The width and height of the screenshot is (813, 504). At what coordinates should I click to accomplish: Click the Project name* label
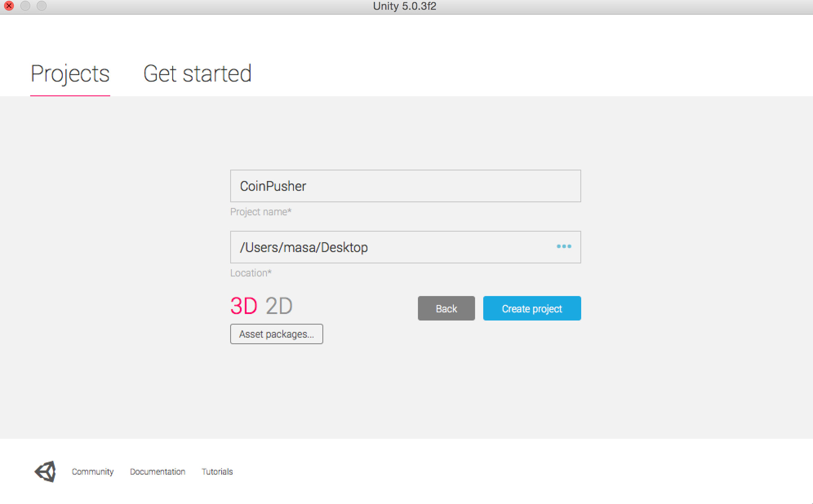point(261,212)
